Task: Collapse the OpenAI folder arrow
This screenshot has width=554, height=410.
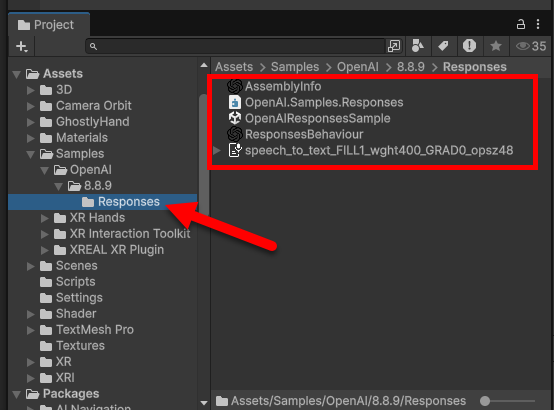Action: click(x=45, y=171)
